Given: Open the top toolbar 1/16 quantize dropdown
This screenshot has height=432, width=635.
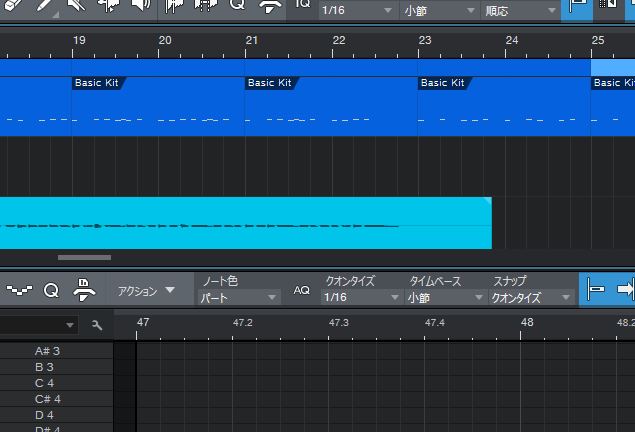Looking at the screenshot, I should tap(357, 10).
